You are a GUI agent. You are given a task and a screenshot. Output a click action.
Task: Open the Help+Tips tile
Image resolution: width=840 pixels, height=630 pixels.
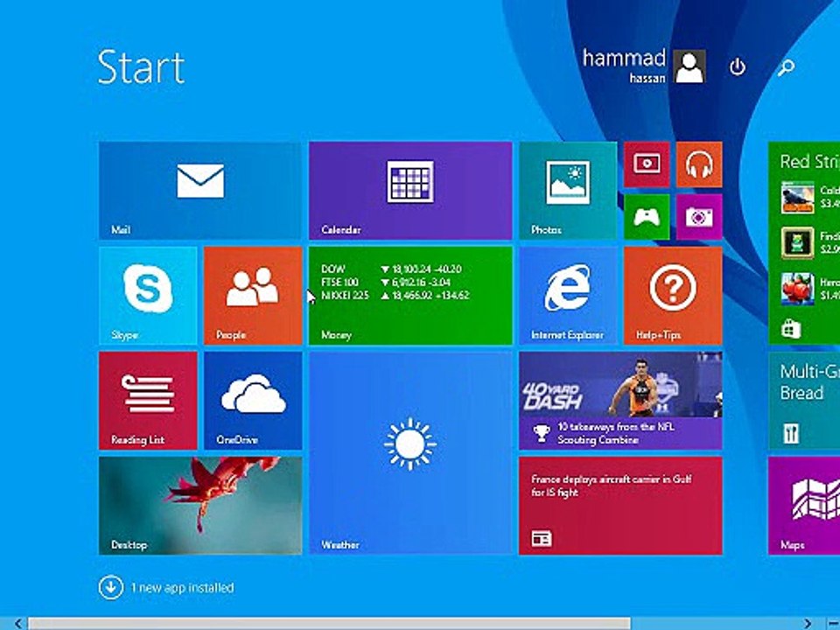pos(673,295)
